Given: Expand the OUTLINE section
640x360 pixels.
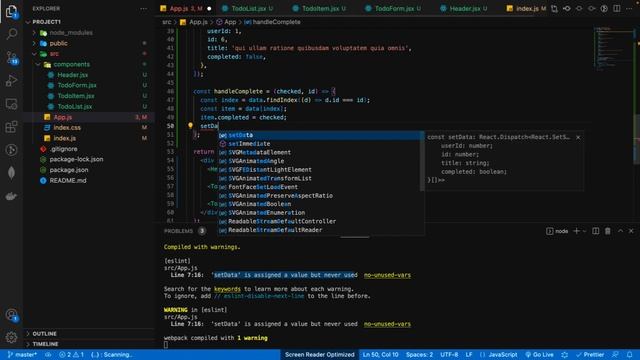Looking at the screenshot, I should point(44,333).
